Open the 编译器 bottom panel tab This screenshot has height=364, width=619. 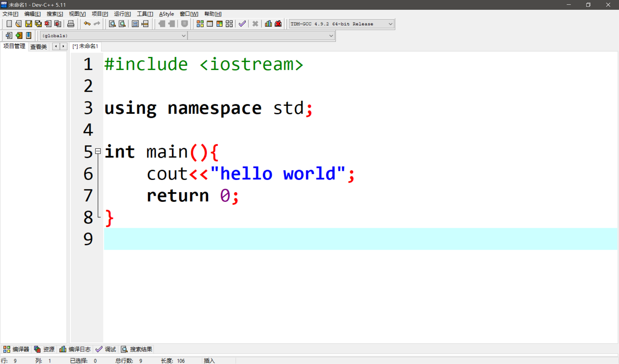[16, 349]
